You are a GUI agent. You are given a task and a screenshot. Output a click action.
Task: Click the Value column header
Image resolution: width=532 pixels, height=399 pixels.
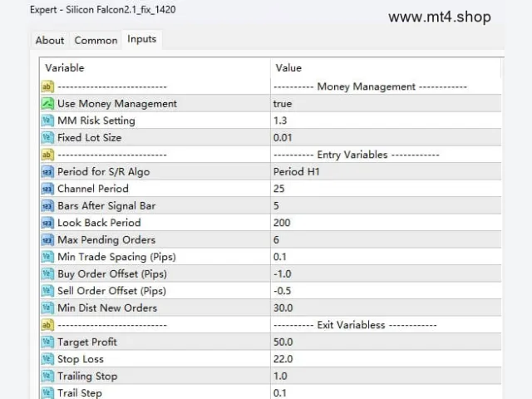(288, 68)
